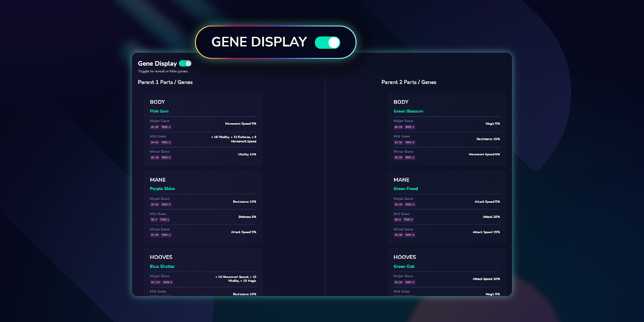Select the 'Purple Shine' mane name
This screenshot has height=322, width=644.
point(162,189)
